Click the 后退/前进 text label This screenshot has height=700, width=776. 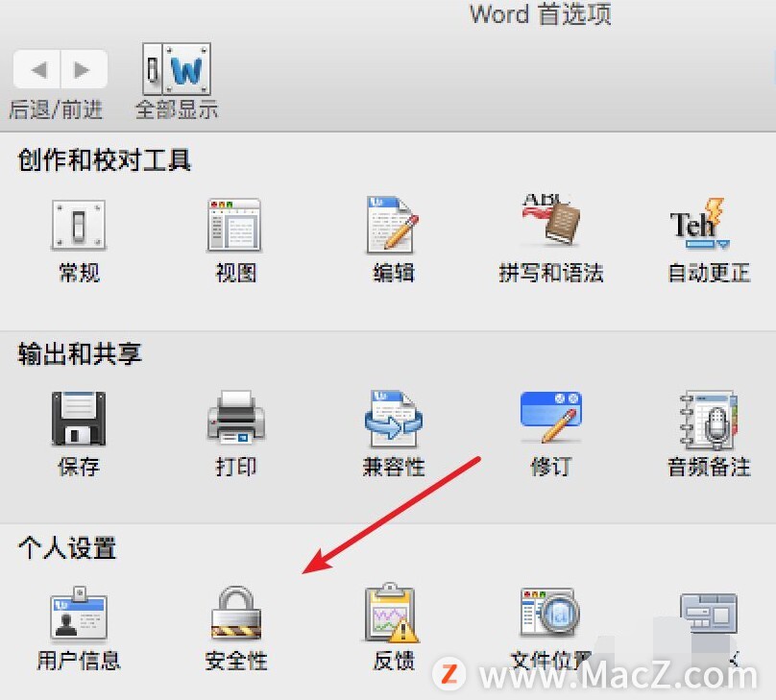tap(56, 109)
